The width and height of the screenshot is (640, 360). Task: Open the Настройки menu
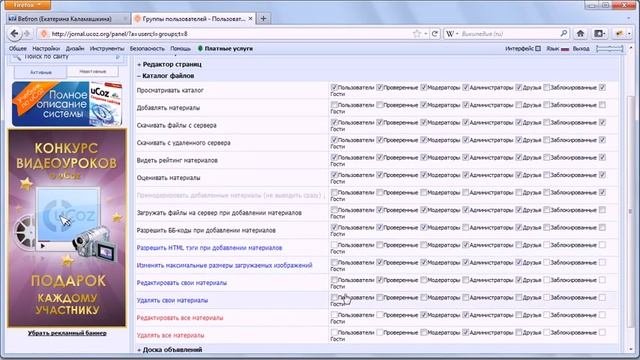46,48
